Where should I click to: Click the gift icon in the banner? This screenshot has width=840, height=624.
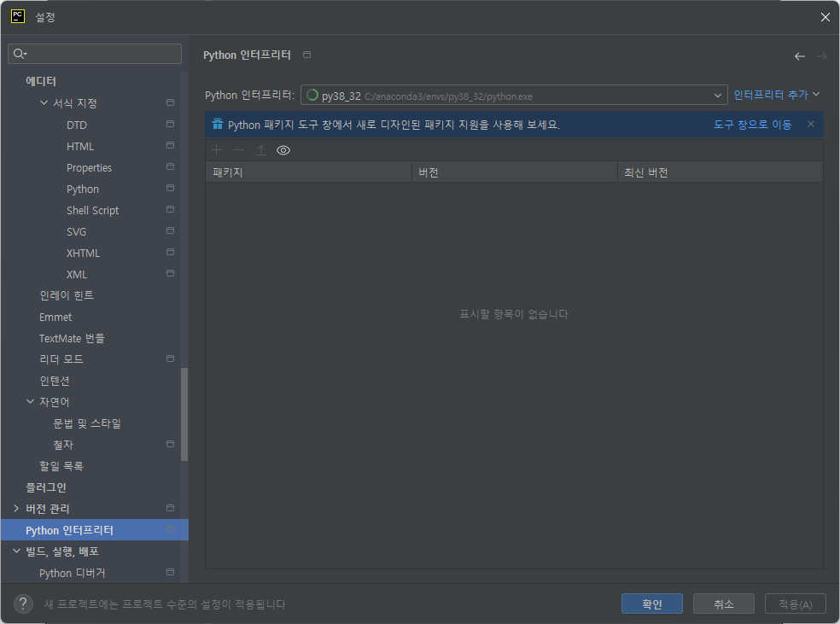[218, 124]
